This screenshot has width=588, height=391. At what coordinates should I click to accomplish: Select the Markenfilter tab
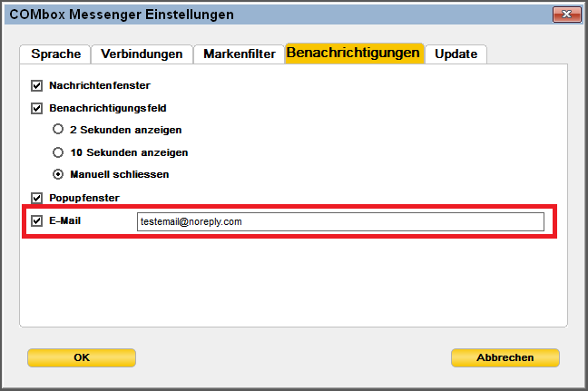coord(239,54)
